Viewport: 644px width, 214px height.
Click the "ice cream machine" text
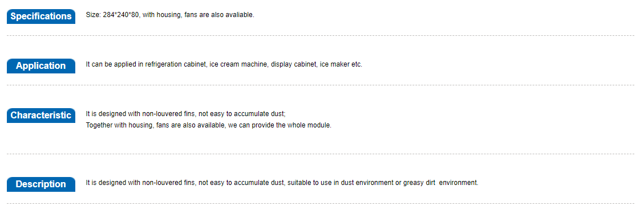click(238, 65)
